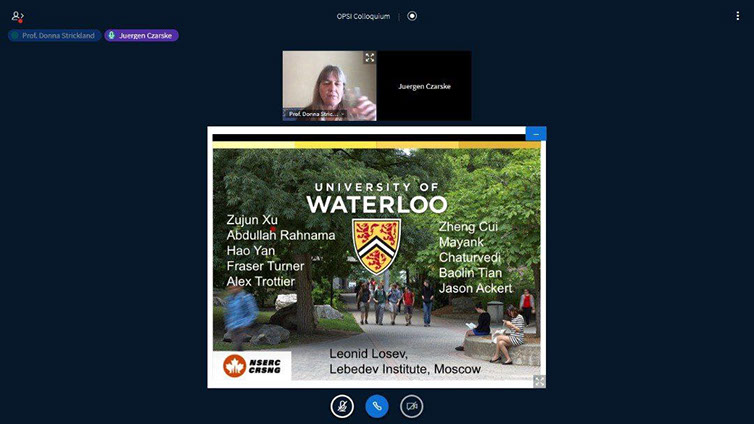Make the presentation fullscreen

point(540,381)
